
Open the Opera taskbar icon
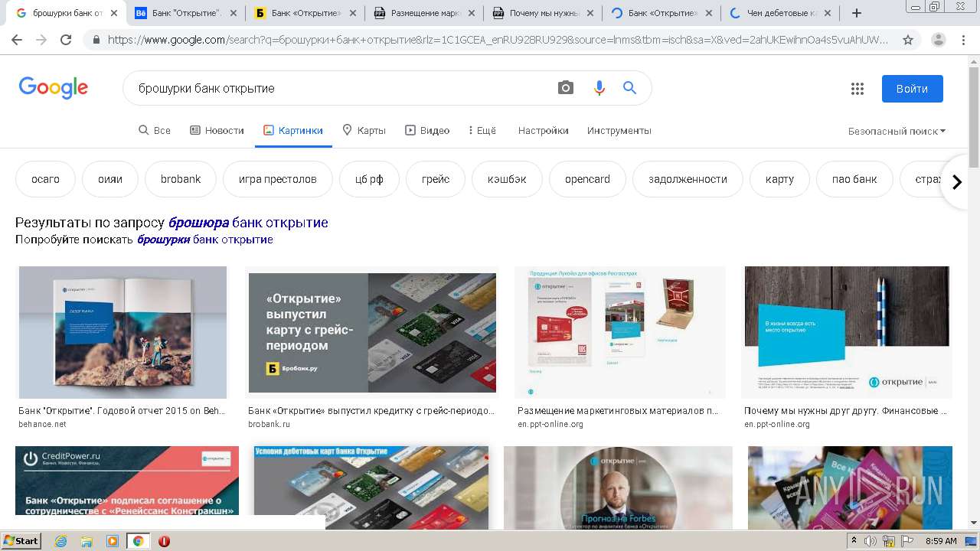[x=164, y=541]
